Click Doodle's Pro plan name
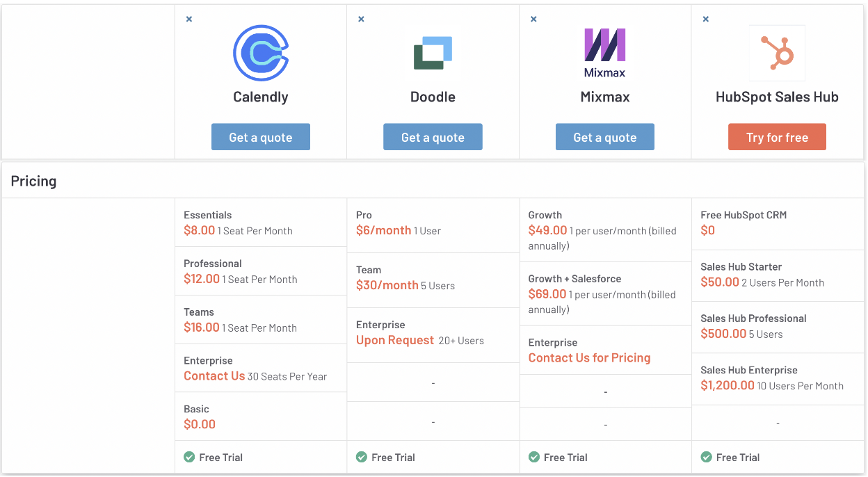The image size is (868, 477). pos(364,215)
